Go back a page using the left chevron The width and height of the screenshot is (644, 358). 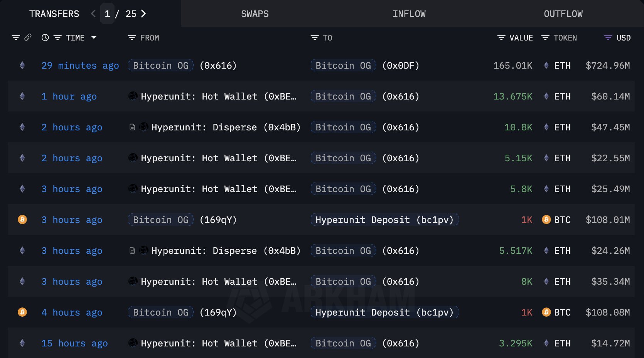pyautogui.click(x=93, y=14)
